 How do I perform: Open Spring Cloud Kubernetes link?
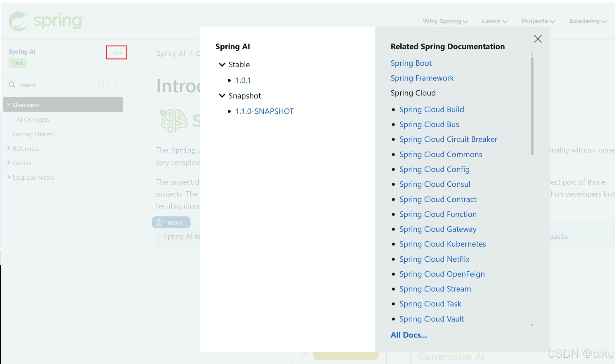tap(443, 244)
